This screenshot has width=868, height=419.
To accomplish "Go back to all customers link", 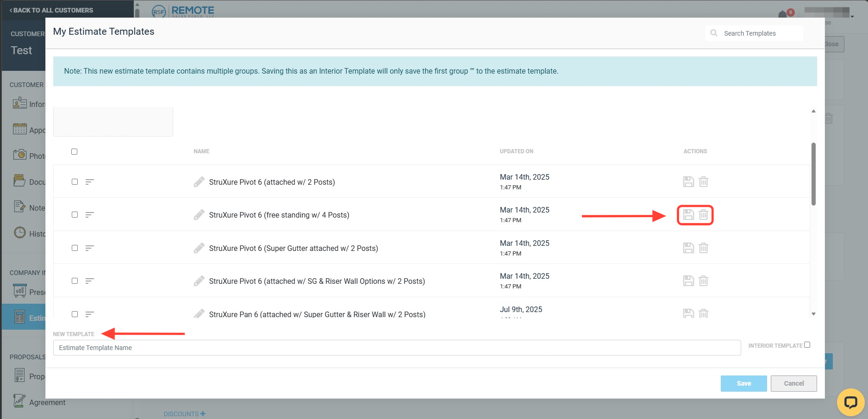I will pyautogui.click(x=51, y=10).
